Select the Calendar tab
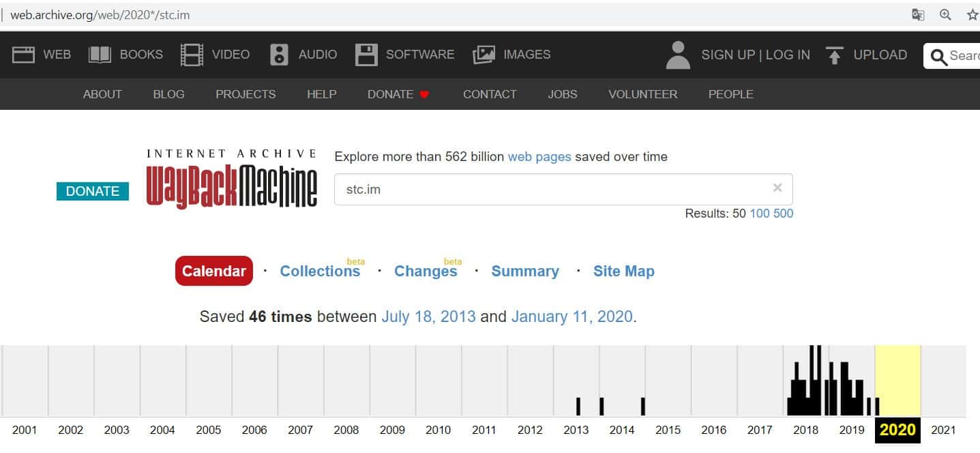 pyautogui.click(x=214, y=271)
